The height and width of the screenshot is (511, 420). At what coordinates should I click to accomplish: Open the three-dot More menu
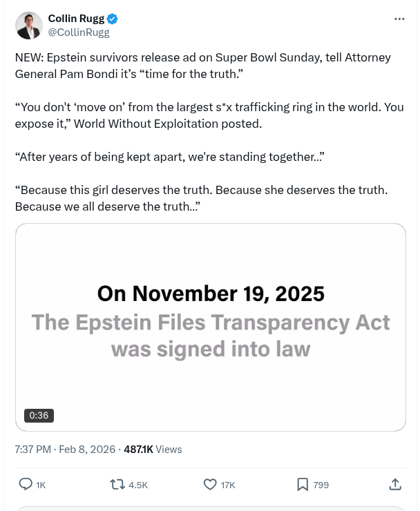(x=399, y=19)
